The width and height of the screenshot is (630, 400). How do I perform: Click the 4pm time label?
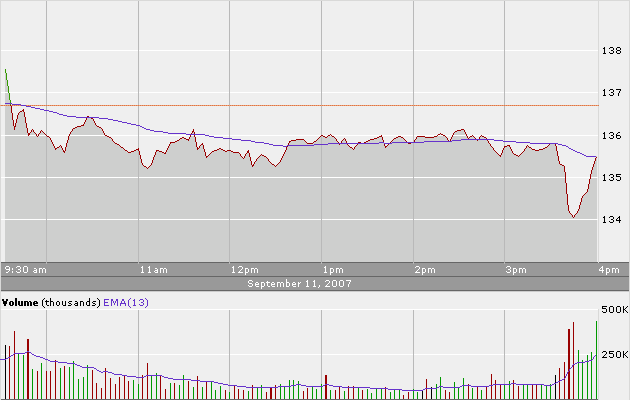tap(609, 270)
